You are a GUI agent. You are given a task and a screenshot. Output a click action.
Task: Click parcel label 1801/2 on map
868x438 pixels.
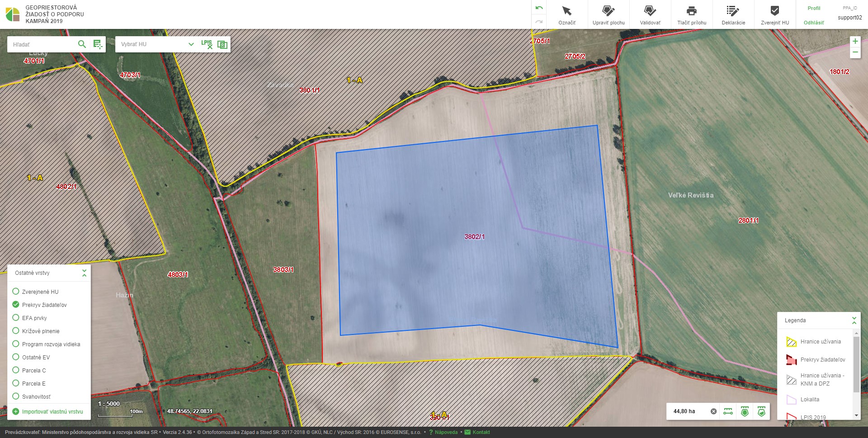840,72
